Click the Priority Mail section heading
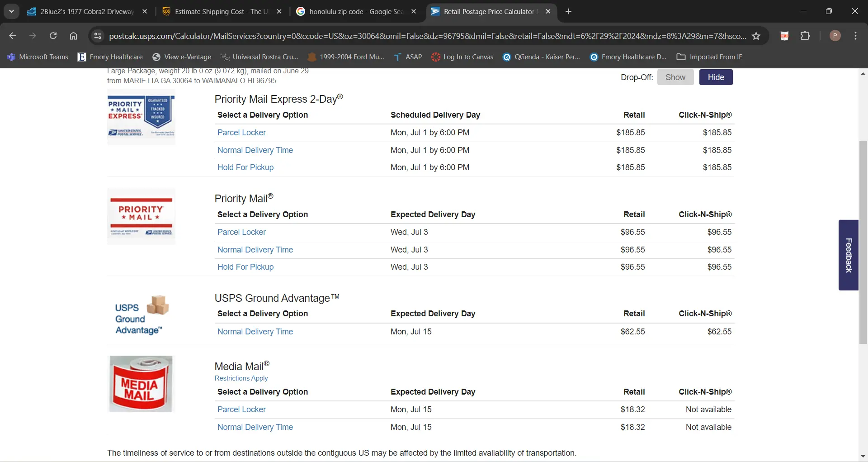This screenshot has height=462, width=868. click(244, 198)
